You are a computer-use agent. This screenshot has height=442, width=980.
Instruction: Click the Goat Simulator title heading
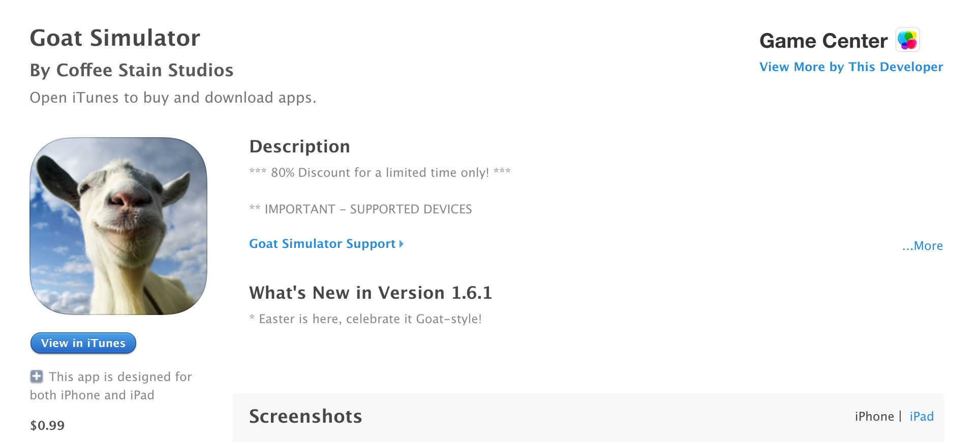click(x=115, y=38)
